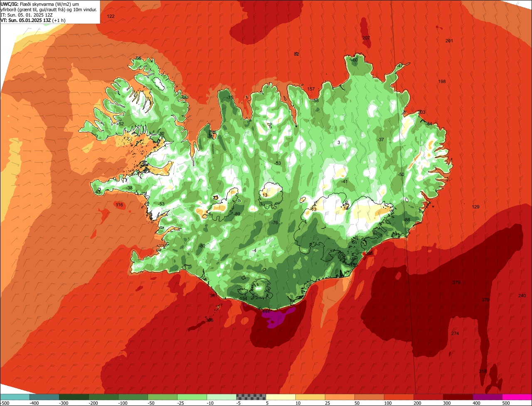Click the value -4 in southern Iceland
The width and height of the screenshot is (532, 406).
click(x=254, y=250)
